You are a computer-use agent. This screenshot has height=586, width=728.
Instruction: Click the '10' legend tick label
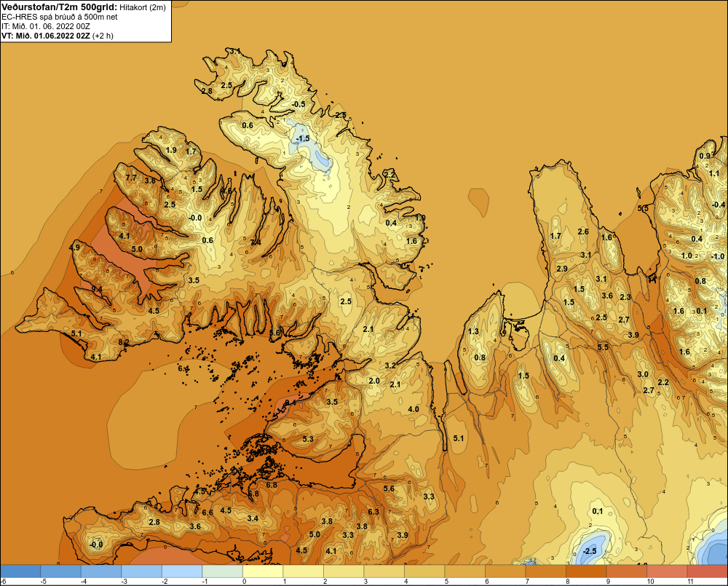(x=650, y=582)
